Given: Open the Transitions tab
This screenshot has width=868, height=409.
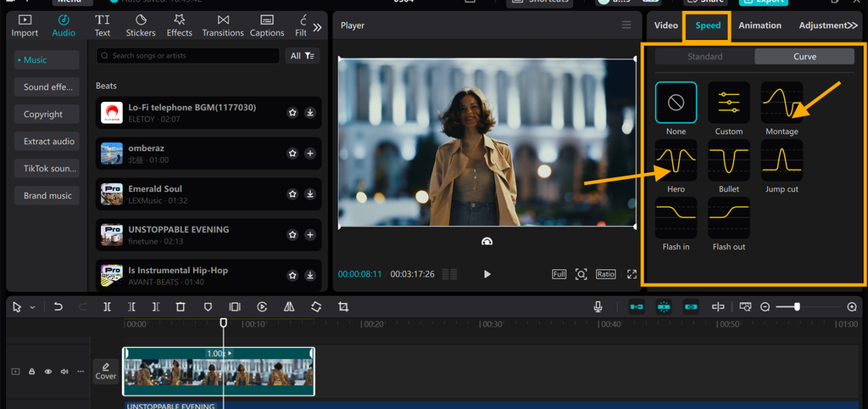Looking at the screenshot, I should tap(223, 25).
